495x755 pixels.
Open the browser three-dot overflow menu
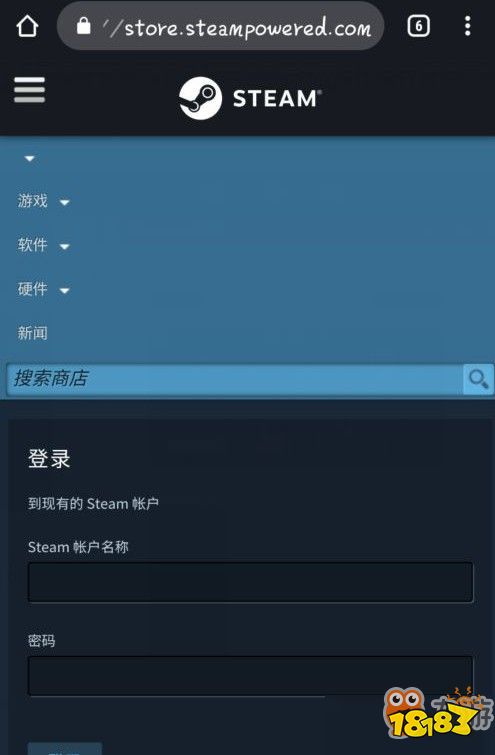click(x=468, y=26)
